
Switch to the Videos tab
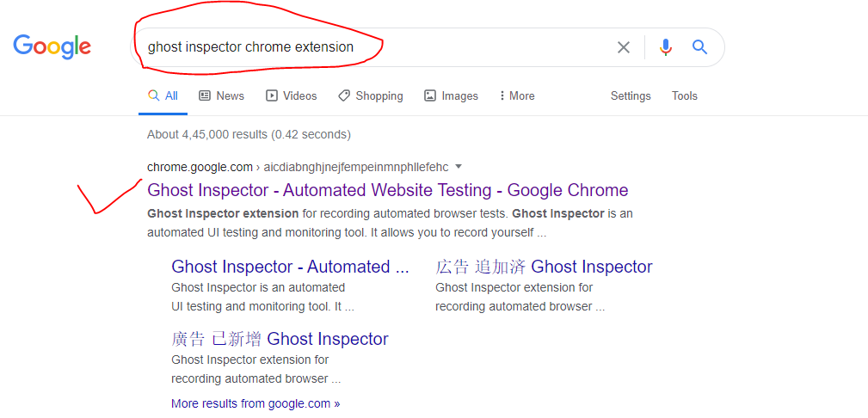click(291, 95)
